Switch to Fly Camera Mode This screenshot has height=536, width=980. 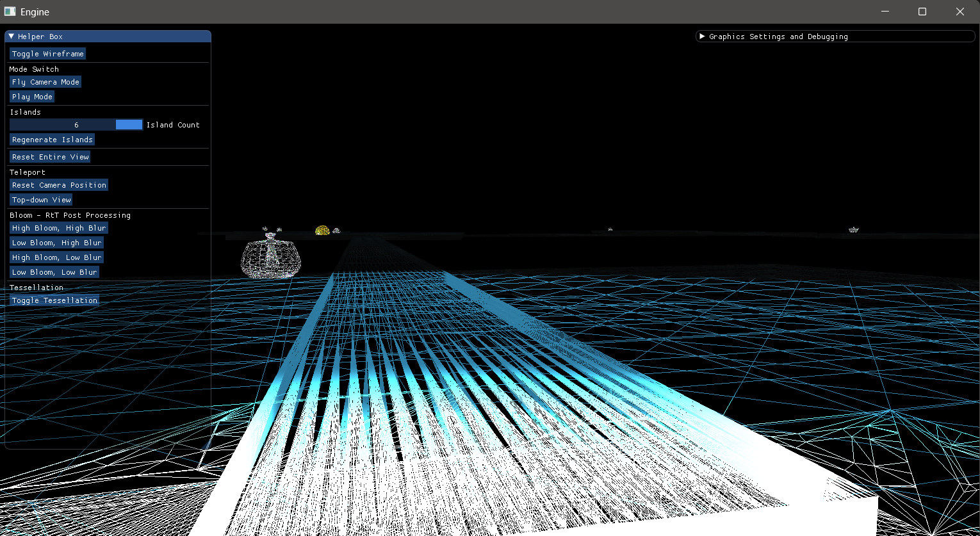point(45,82)
